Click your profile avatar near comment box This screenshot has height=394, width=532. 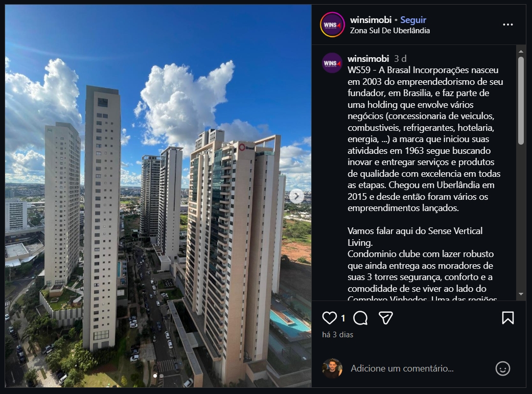332,368
